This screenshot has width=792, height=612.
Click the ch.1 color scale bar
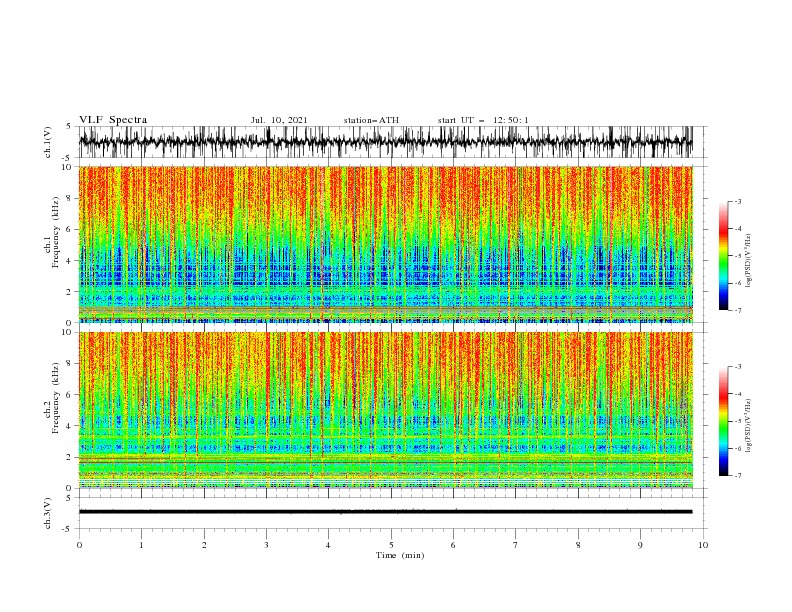tap(724, 256)
